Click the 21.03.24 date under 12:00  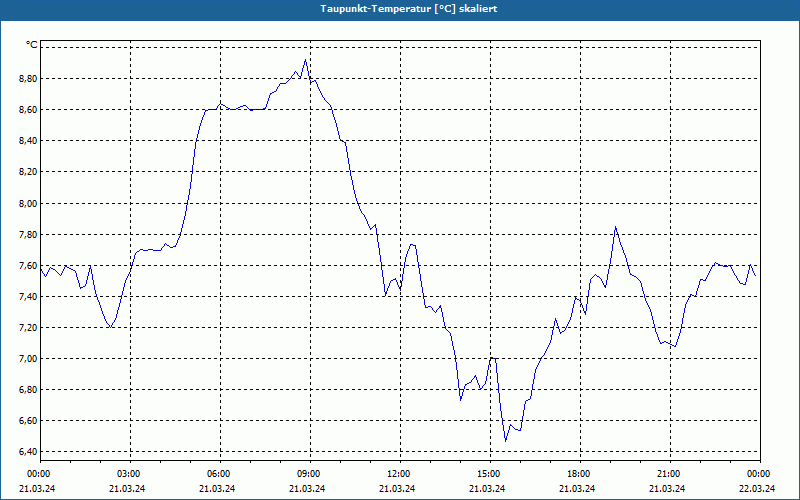pos(397,488)
